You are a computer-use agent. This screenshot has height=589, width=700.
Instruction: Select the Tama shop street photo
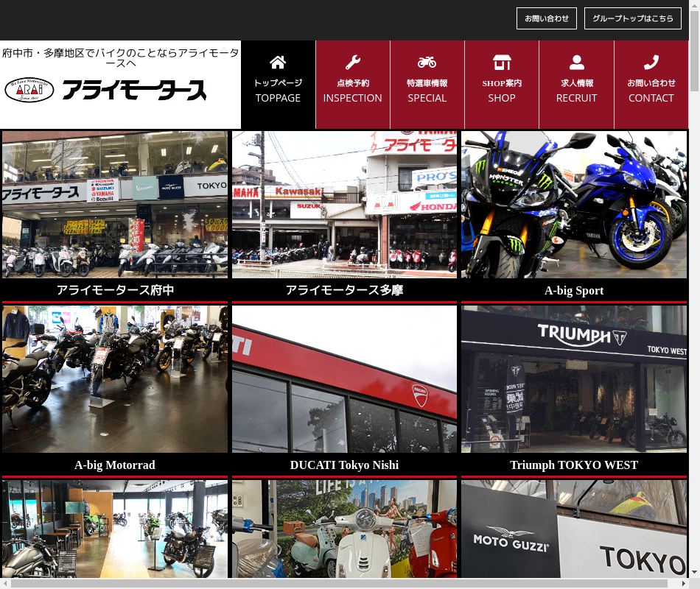(345, 205)
